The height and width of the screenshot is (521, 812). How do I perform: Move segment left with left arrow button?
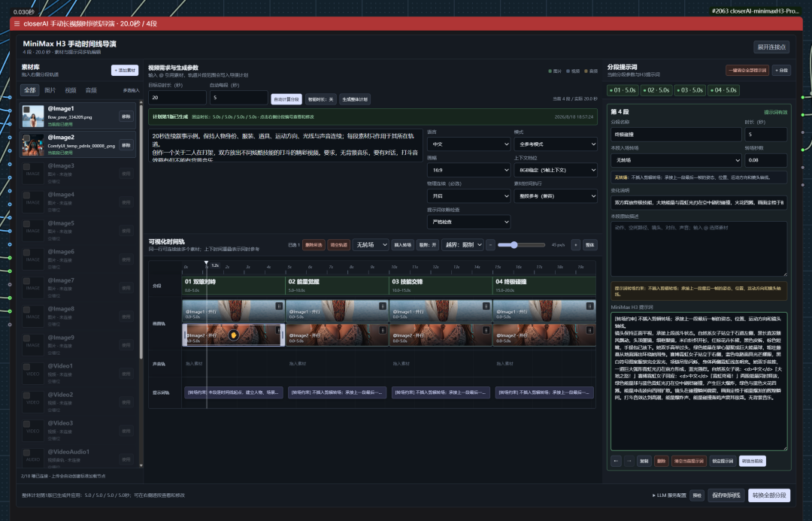point(616,461)
